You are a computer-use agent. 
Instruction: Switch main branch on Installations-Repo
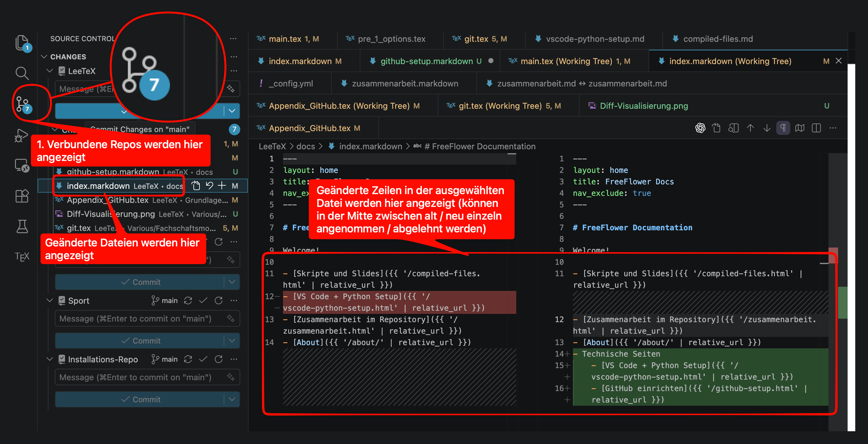165,359
